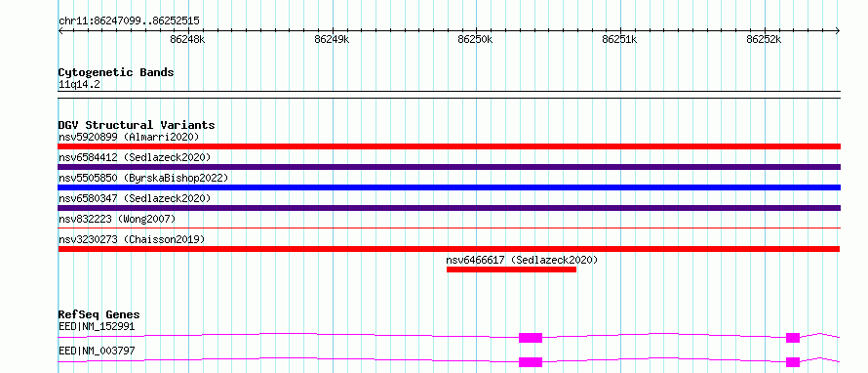Click the blue nsv5505850 variant bar
This screenshot has height=373, width=868.
pyautogui.click(x=449, y=187)
